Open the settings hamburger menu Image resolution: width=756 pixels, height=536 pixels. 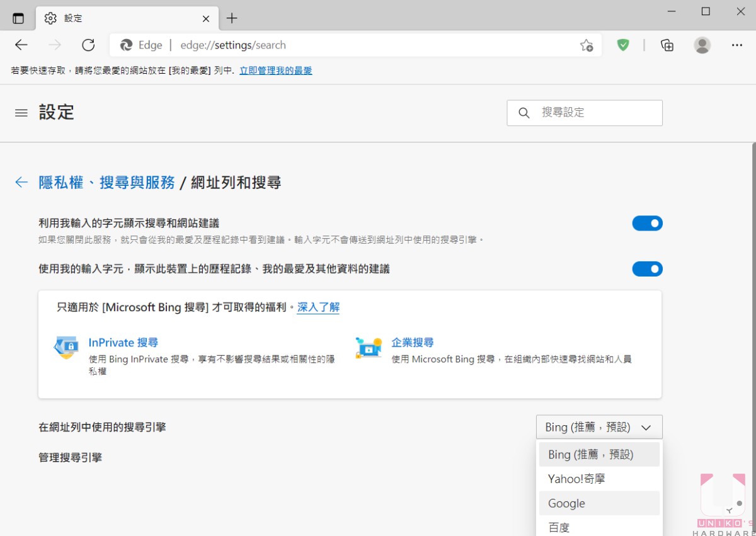(x=21, y=113)
